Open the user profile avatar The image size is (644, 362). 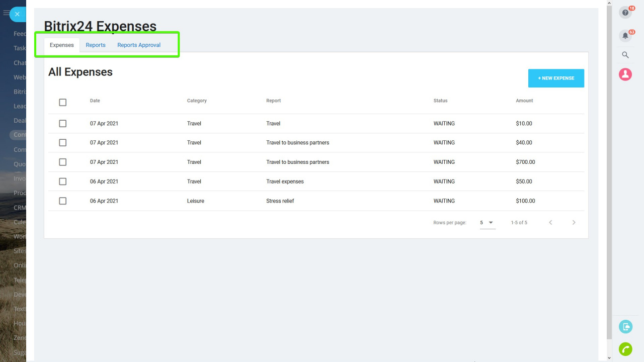tap(625, 74)
